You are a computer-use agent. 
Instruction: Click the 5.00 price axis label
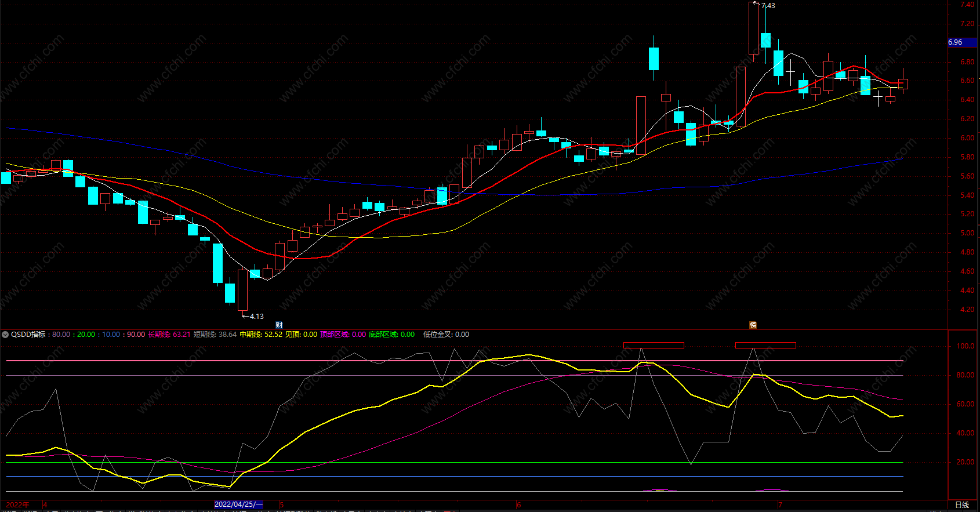click(x=967, y=233)
